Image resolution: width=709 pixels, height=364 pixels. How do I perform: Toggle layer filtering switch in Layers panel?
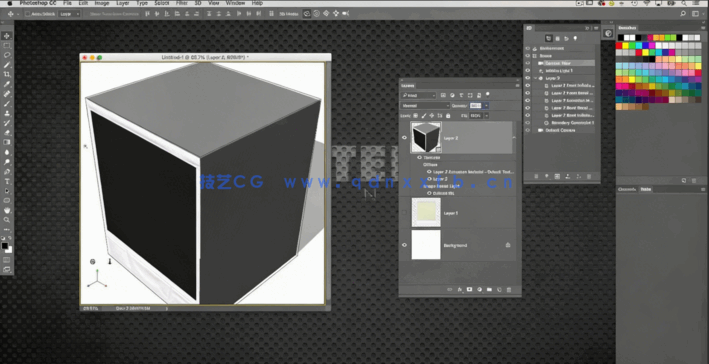click(x=488, y=95)
